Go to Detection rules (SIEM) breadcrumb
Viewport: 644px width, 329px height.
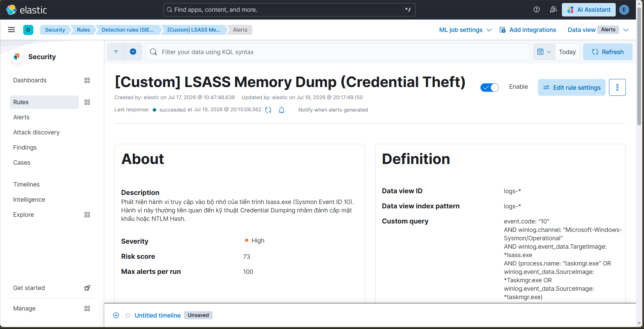click(128, 30)
